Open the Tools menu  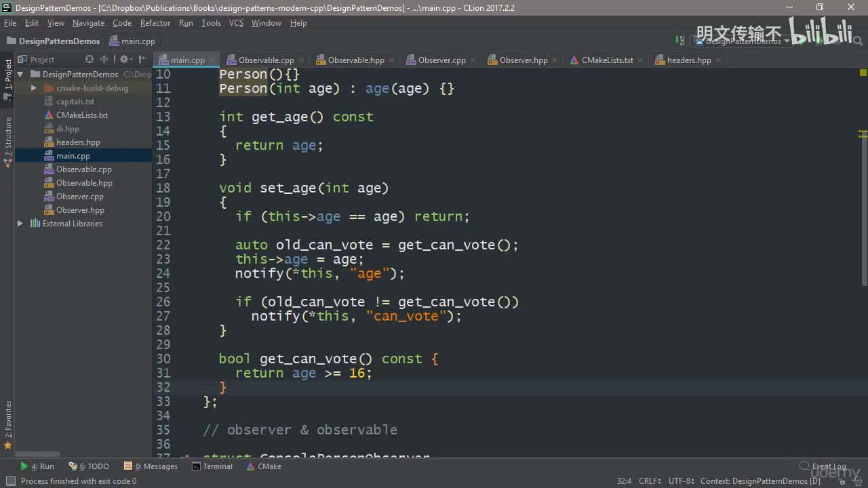[x=211, y=23]
